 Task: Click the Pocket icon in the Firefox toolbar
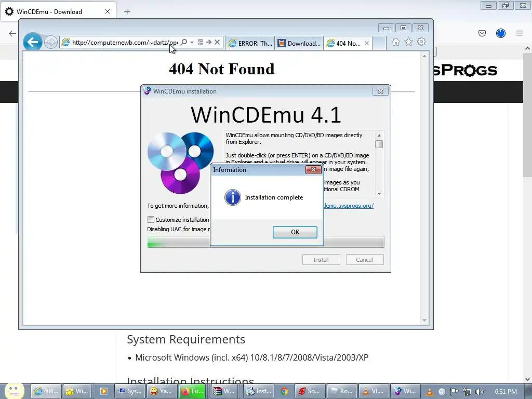[x=482, y=33]
